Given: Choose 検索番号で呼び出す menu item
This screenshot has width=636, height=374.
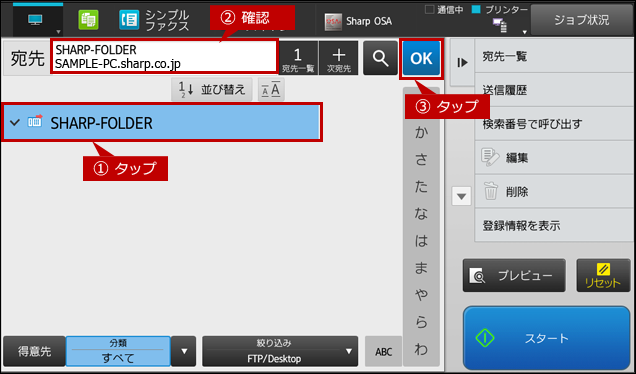Looking at the screenshot, I should [x=554, y=124].
